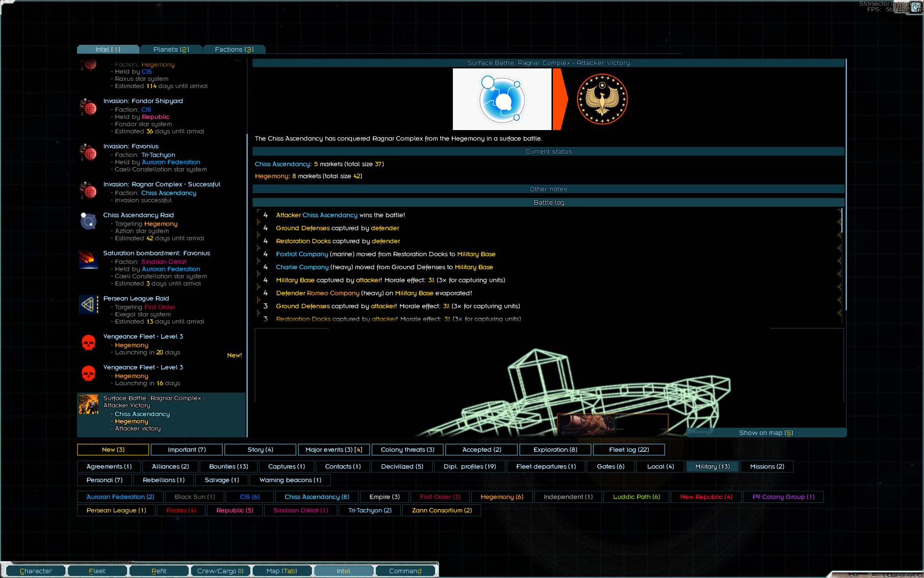Collapse the Current status section header
This screenshot has width=924, height=578.
click(x=548, y=151)
